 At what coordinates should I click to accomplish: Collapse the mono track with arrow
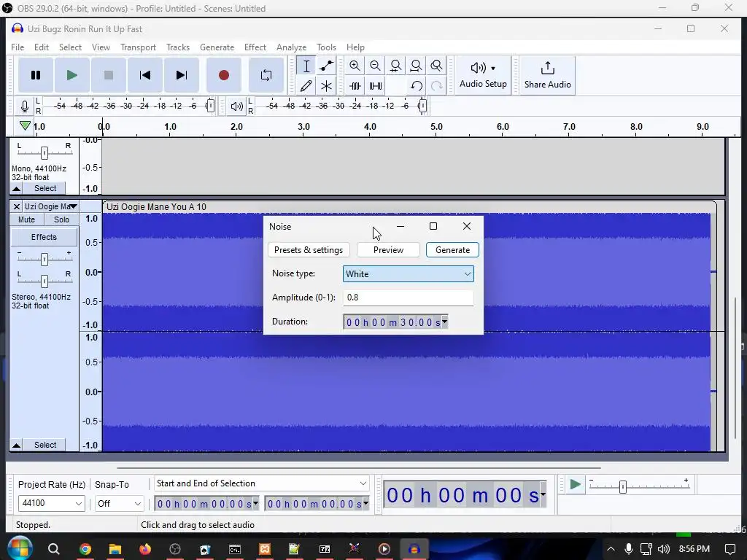point(16,189)
